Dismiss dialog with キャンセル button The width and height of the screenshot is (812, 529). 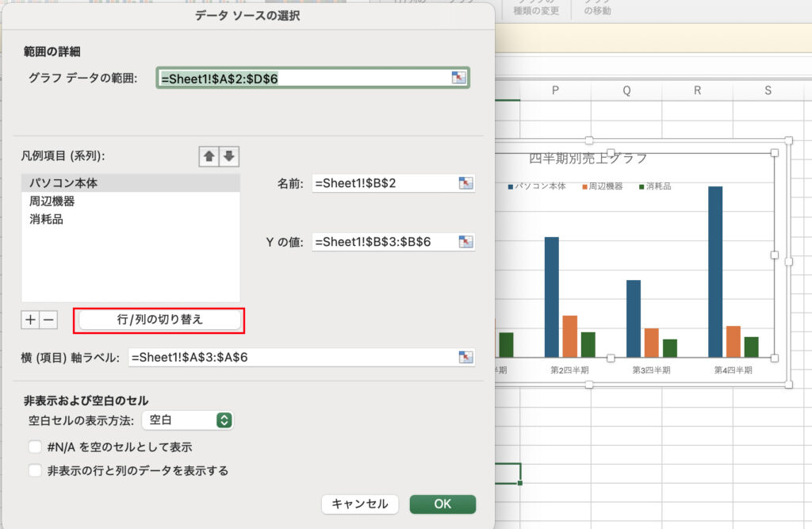[359, 504]
